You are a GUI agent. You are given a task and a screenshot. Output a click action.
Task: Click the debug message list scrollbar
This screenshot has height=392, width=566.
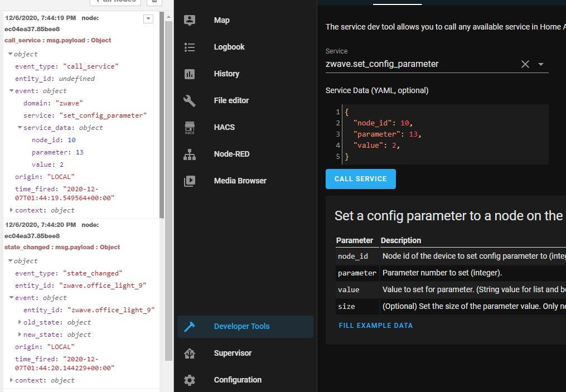(x=162, y=115)
